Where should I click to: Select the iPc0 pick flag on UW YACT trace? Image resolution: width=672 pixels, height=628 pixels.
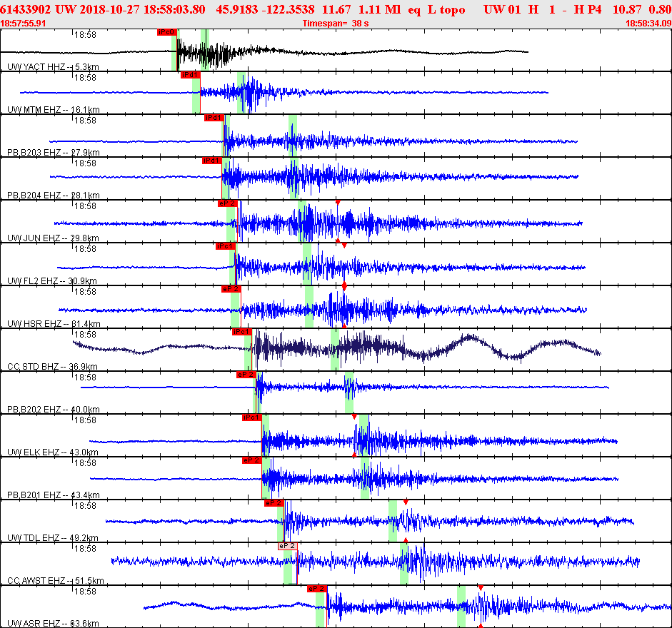[167, 32]
